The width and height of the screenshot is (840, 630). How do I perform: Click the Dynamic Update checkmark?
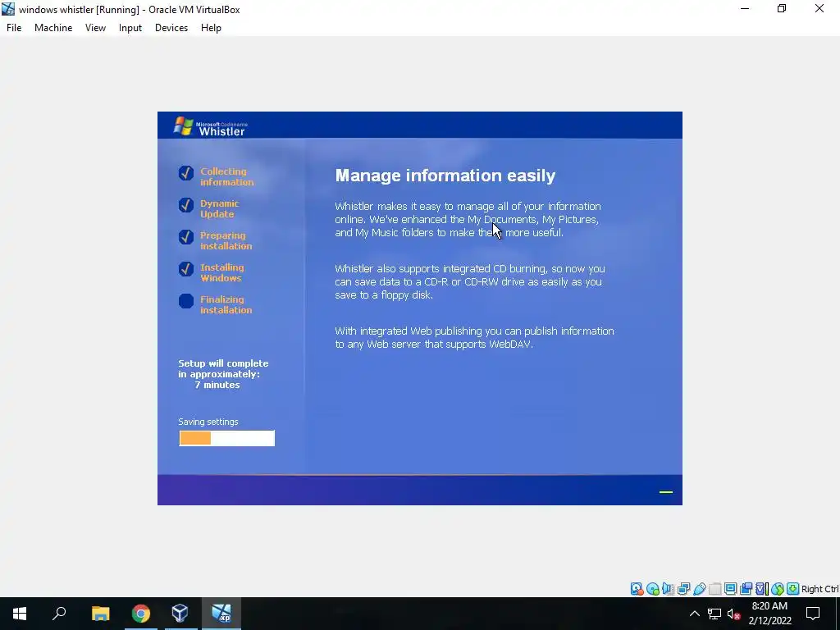186,205
